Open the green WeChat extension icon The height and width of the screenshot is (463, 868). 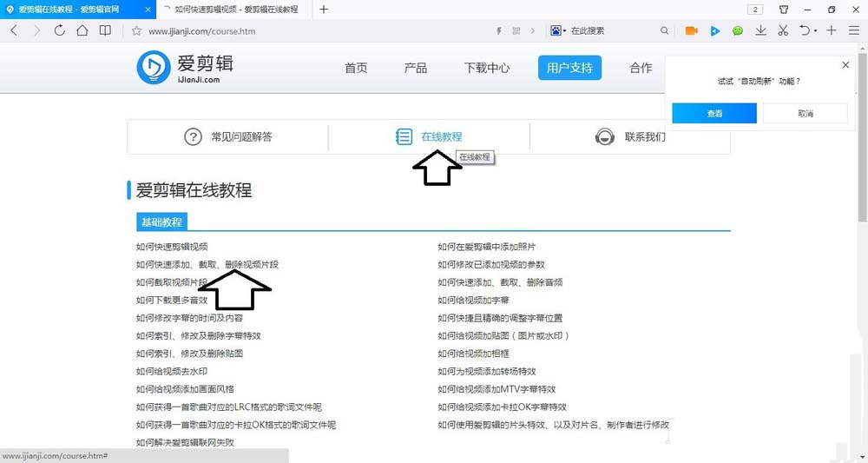click(x=737, y=31)
